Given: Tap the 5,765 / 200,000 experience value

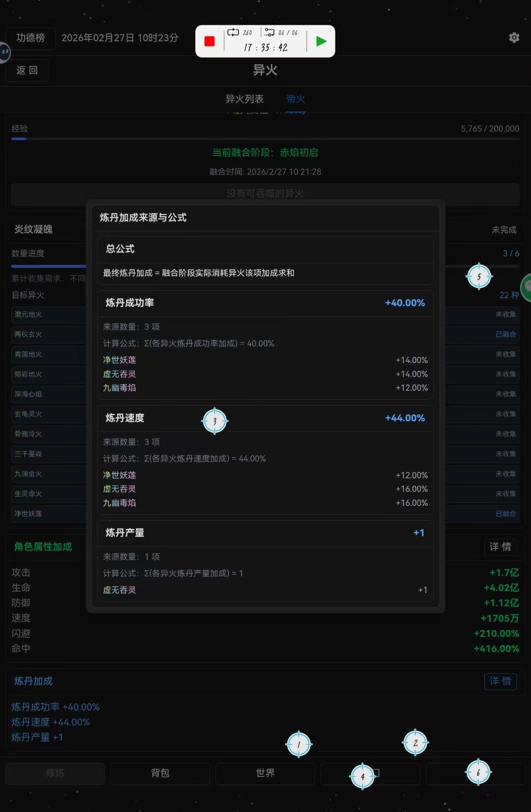Looking at the screenshot, I should tap(490, 129).
